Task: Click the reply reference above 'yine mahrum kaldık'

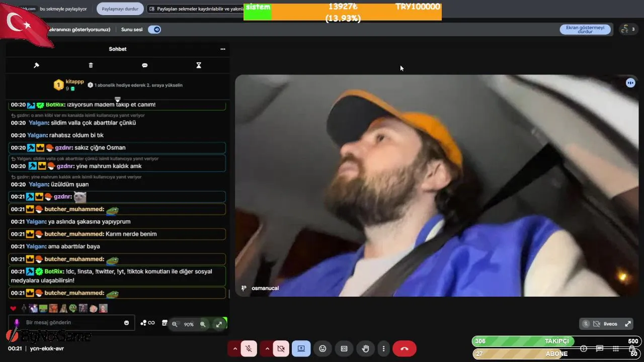Action: coord(85,158)
